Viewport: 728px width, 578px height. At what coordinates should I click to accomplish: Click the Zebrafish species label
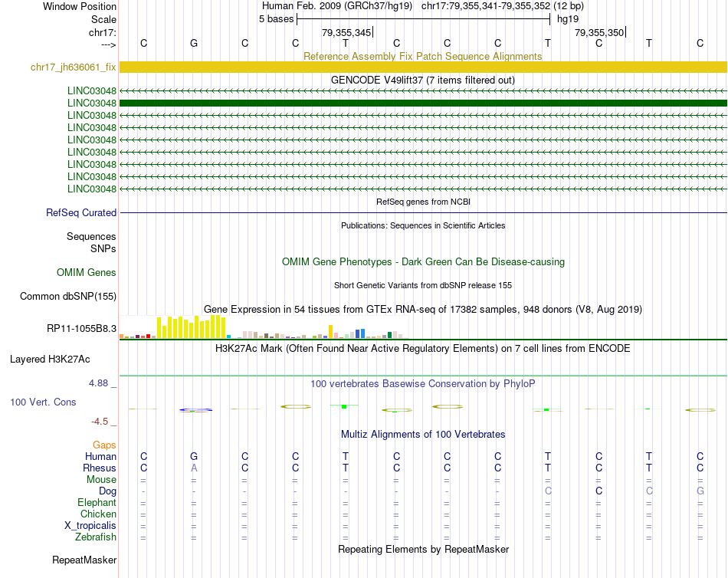point(96,537)
